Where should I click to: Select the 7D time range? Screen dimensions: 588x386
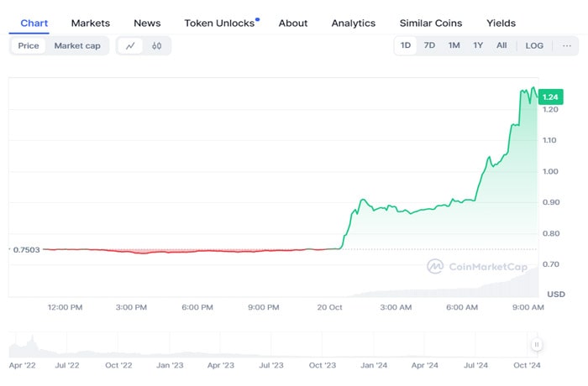click(429, 45)
